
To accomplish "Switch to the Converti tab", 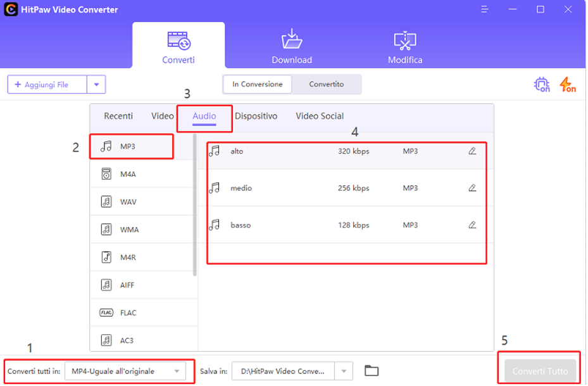I will coord(178,46).
